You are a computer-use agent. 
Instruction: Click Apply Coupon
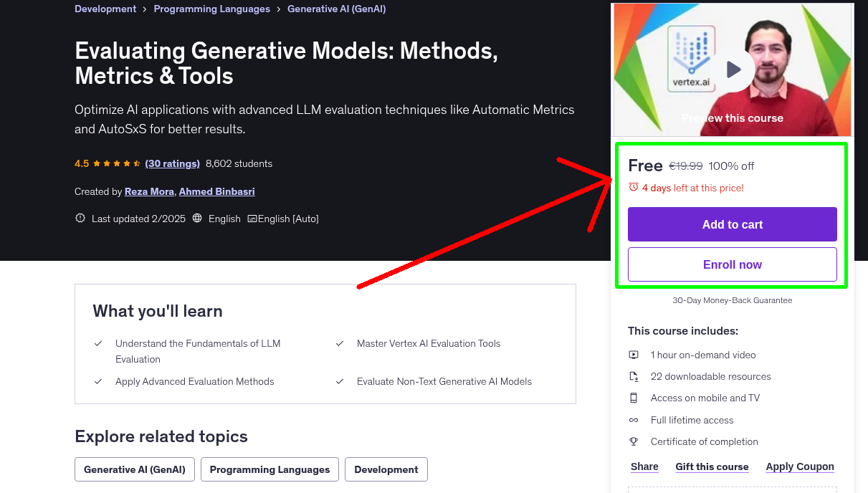800,466
